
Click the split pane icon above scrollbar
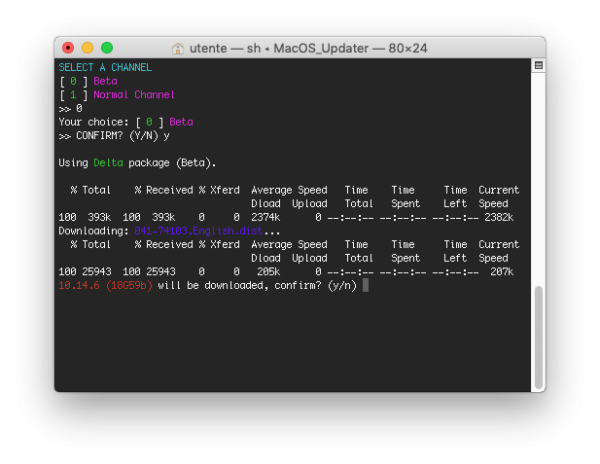click(538, 65)
